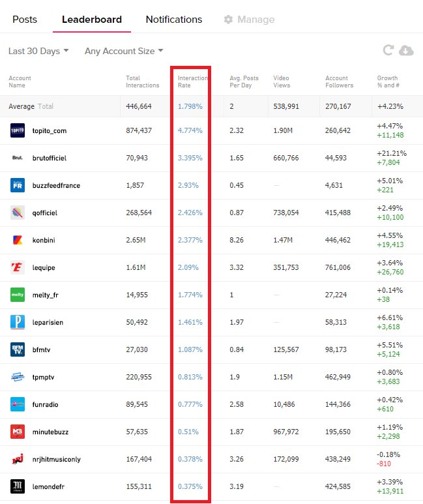Open minutebuzz account name

coord(50,432)
